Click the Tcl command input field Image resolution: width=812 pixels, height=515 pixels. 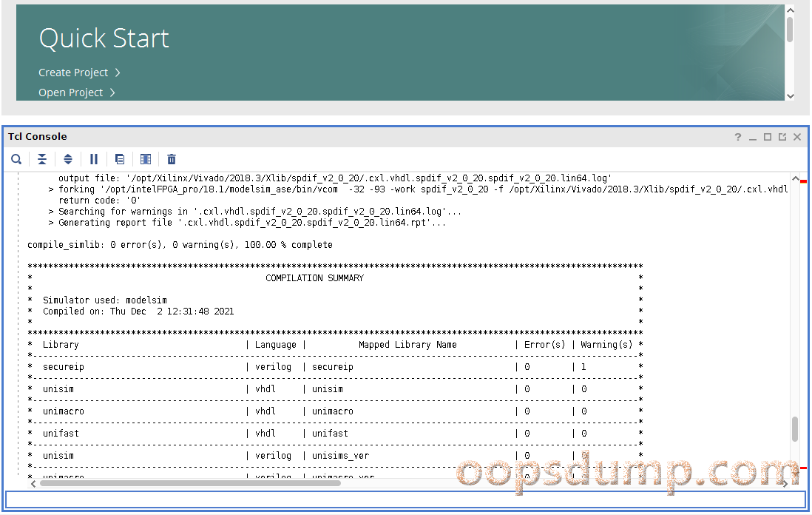coord(405,499)
